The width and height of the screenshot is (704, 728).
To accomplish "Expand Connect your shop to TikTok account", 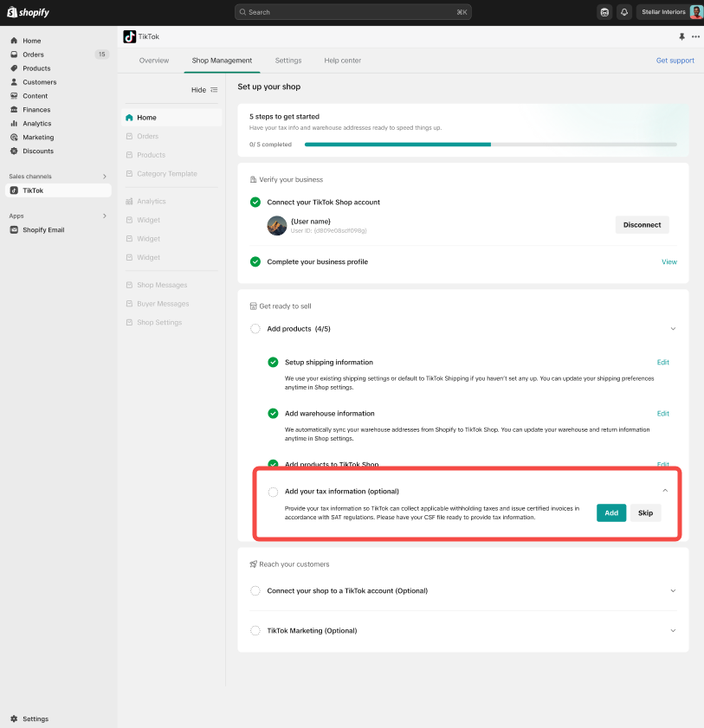I will coord(673,591).
